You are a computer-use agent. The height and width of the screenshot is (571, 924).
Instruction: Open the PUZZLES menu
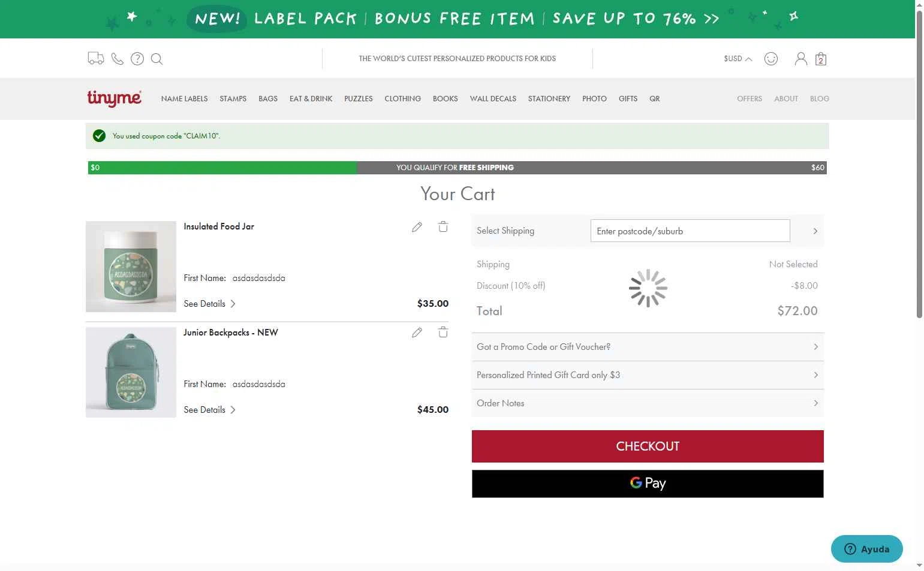click(x=359, y=99)
